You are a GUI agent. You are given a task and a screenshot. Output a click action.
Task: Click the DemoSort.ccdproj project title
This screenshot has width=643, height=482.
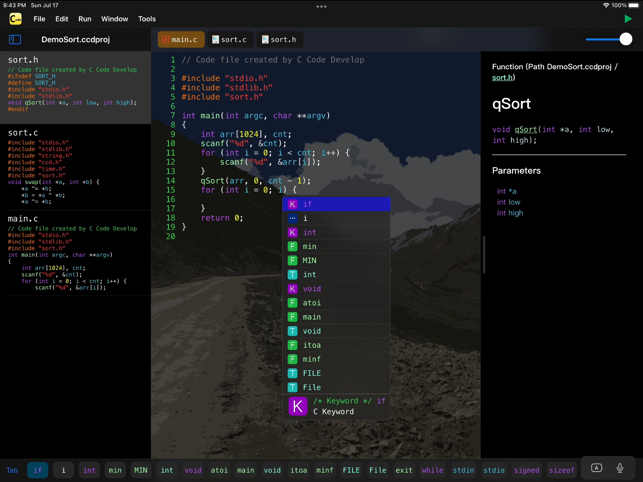pos(75,39)
